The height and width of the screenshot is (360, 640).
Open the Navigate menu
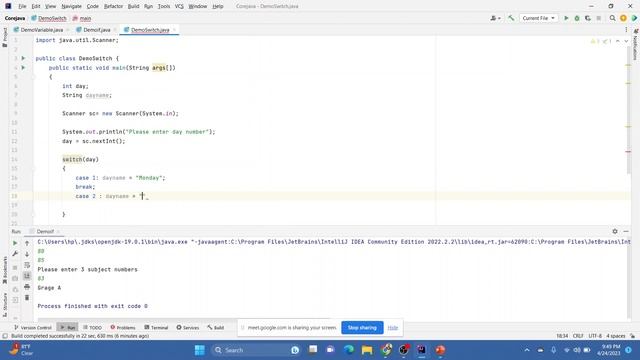click(71, 6)
